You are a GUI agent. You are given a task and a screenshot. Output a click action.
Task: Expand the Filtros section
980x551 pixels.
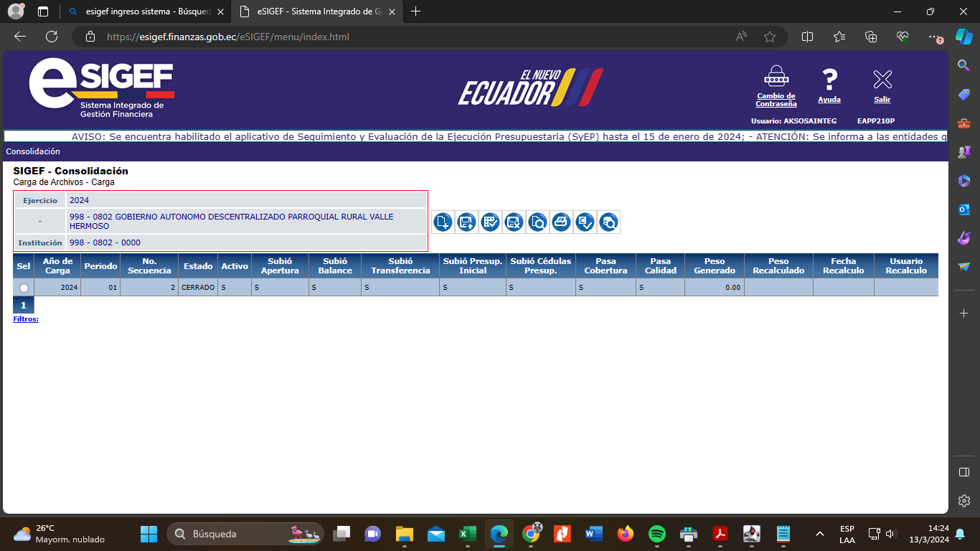click(x=26, y=319)
